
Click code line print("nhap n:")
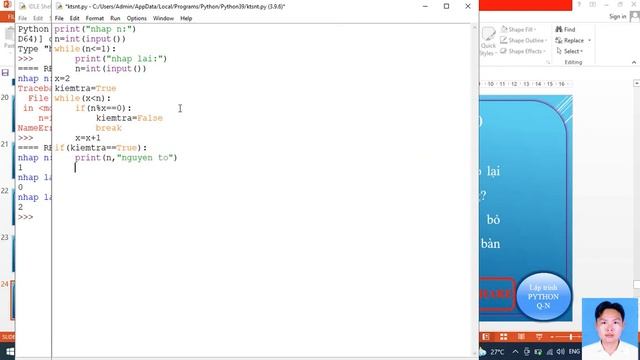point(95,29)
